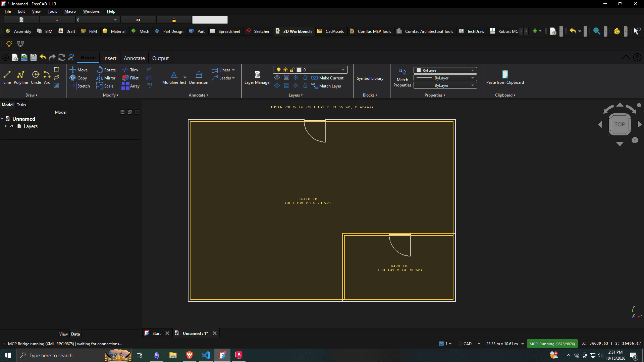
Task: Click the upper layer lock icon
Action: [305, 77]
